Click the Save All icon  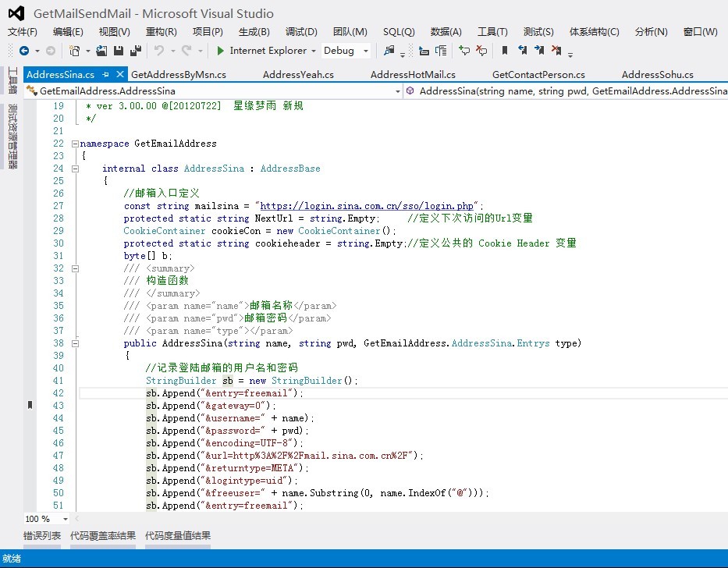pos(135,51)
